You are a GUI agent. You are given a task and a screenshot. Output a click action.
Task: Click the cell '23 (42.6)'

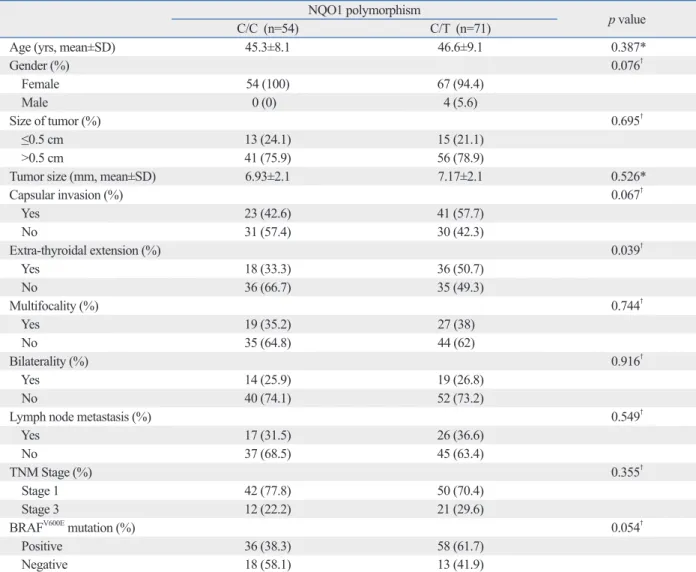[268, 214]
